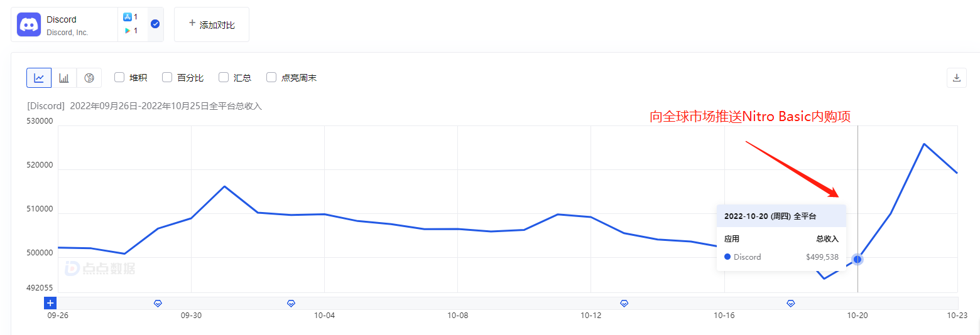
Task: Tick the 汇总 (summary) checkbox
Action: coord(224,78)
